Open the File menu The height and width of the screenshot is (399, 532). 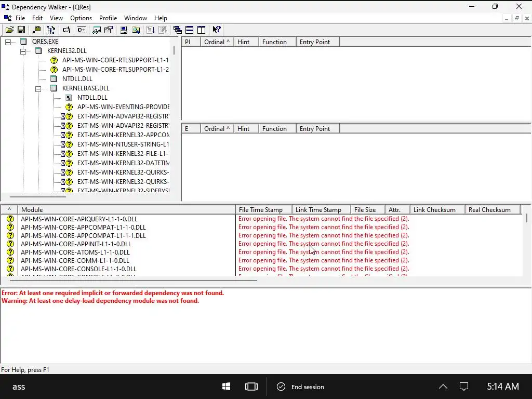click(x=20, y=18)
